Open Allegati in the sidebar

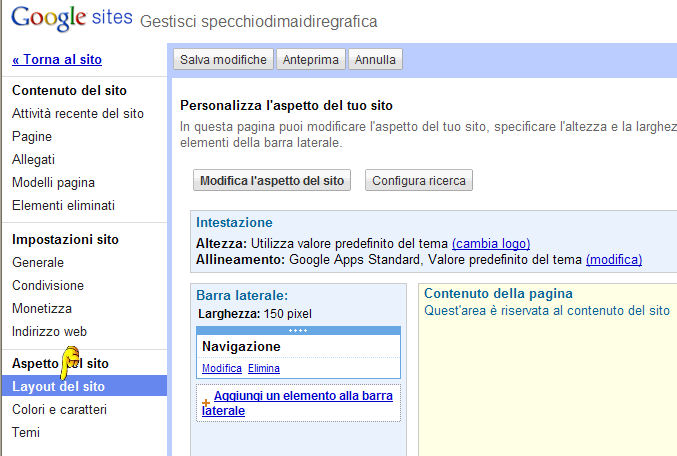click(33, 160)
